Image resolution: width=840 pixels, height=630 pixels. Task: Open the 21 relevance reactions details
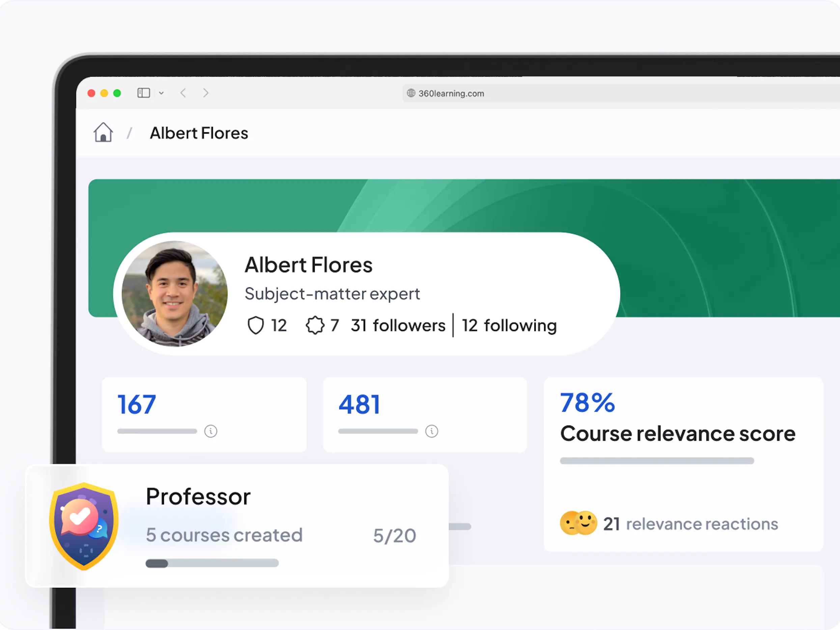tap(691, 524)
